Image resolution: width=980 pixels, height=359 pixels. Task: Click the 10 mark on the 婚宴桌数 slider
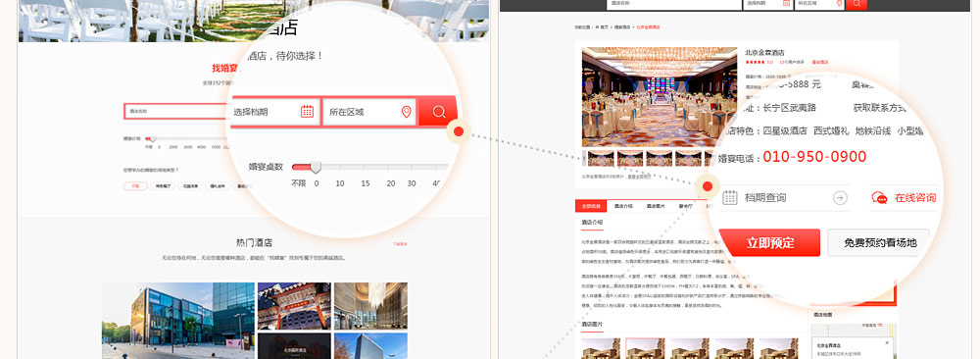(339, 183)
